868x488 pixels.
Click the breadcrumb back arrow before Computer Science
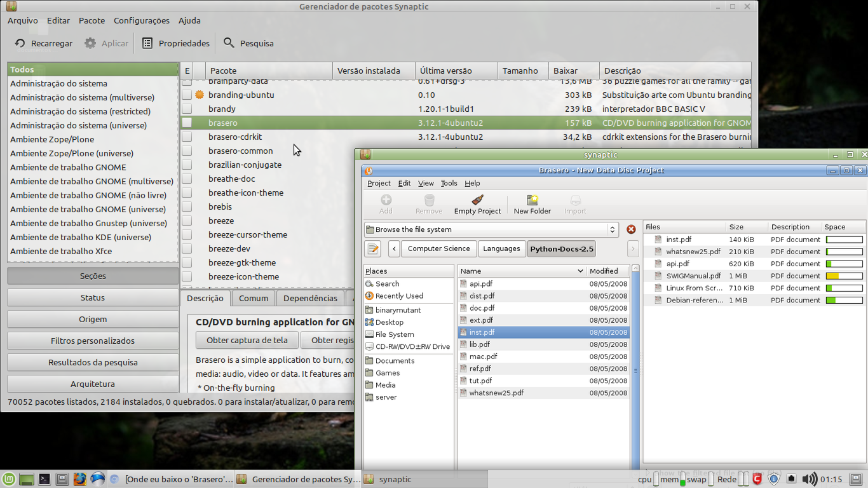pos(394,248)
